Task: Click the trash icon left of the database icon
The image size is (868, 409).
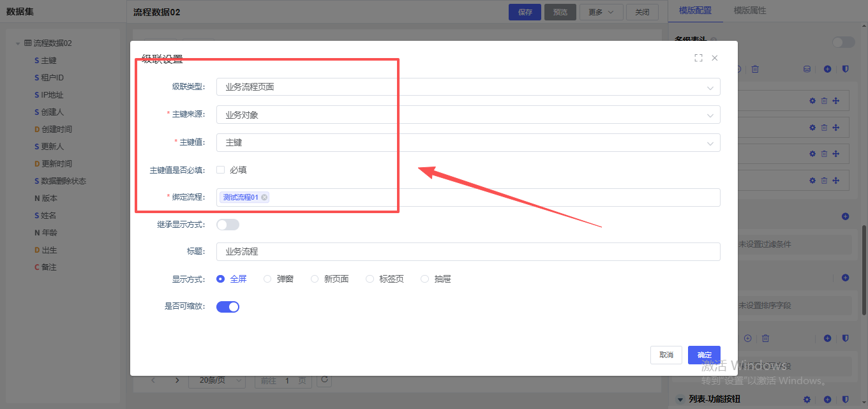Action: pos(755,69)
